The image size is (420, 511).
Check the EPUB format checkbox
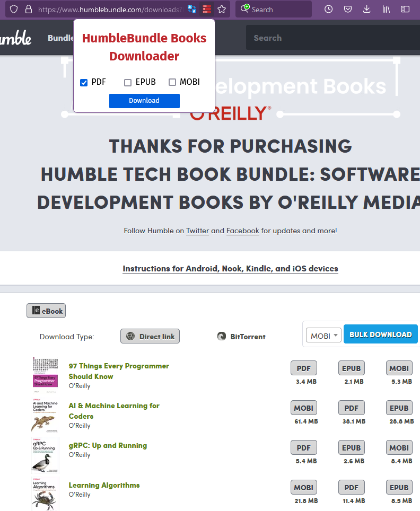click(x=128, y=83)
